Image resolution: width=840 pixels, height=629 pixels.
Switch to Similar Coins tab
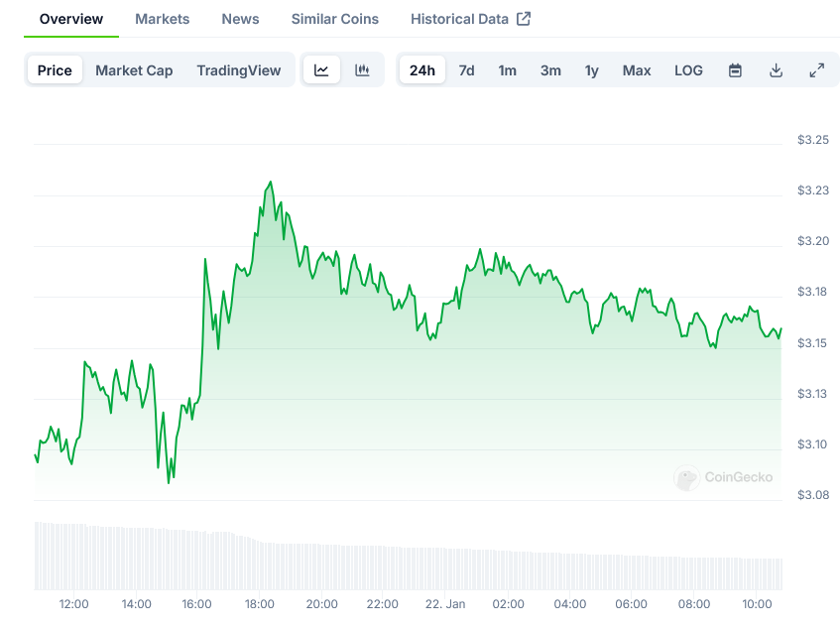click(334, 18)
